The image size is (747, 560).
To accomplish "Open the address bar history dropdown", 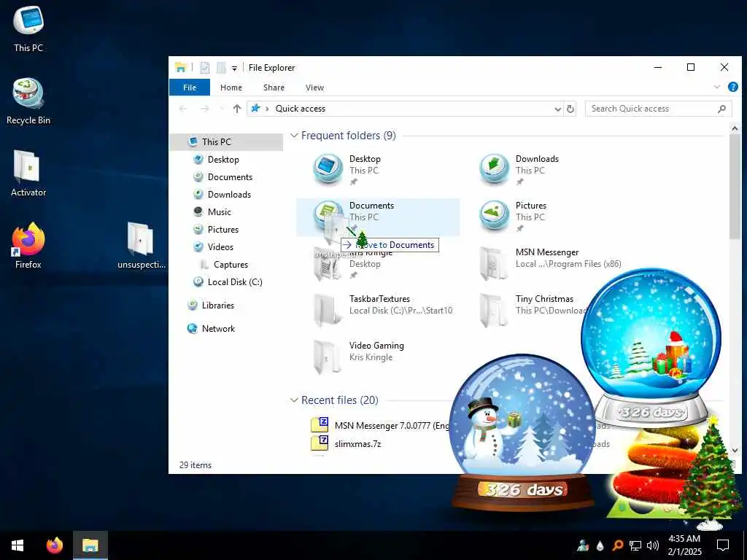I will (557, 109).
